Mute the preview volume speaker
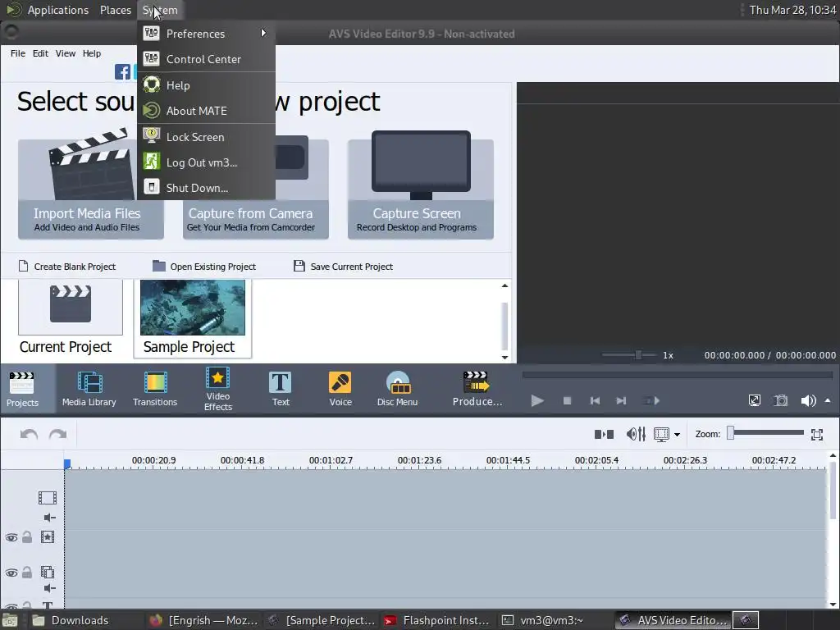Viewport: 840px width, 630px height. [808, 400]
